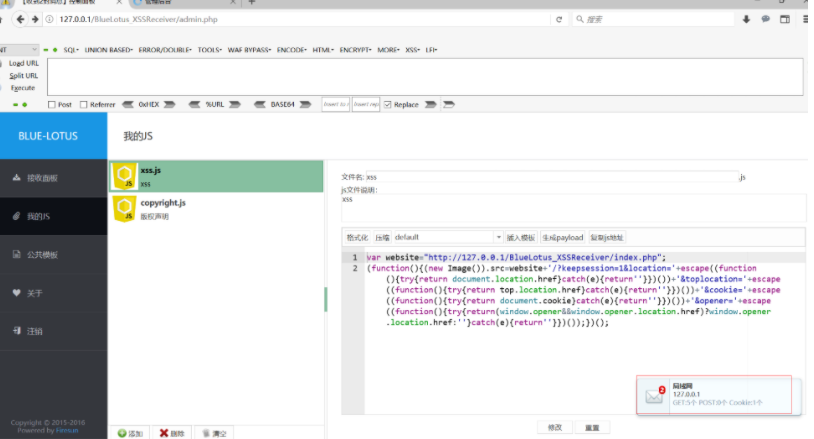Click 注销 logout in the sidebar
The width and height of the screenshot is (814, 439).
53,331
